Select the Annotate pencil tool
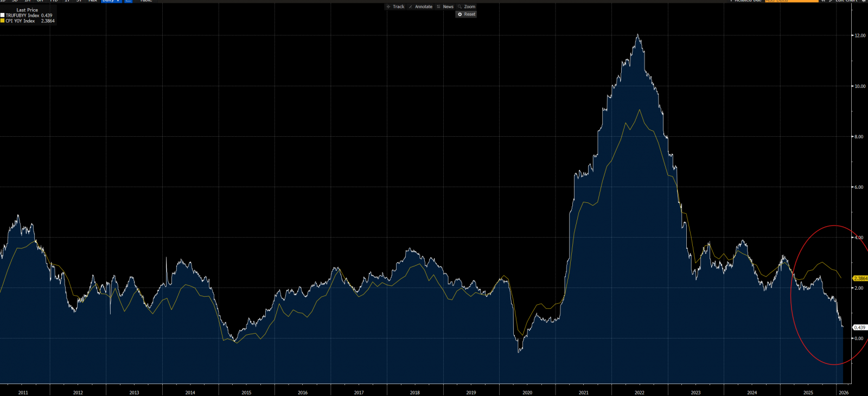Viewport: 868px width, 396px height. pos(420,7)
